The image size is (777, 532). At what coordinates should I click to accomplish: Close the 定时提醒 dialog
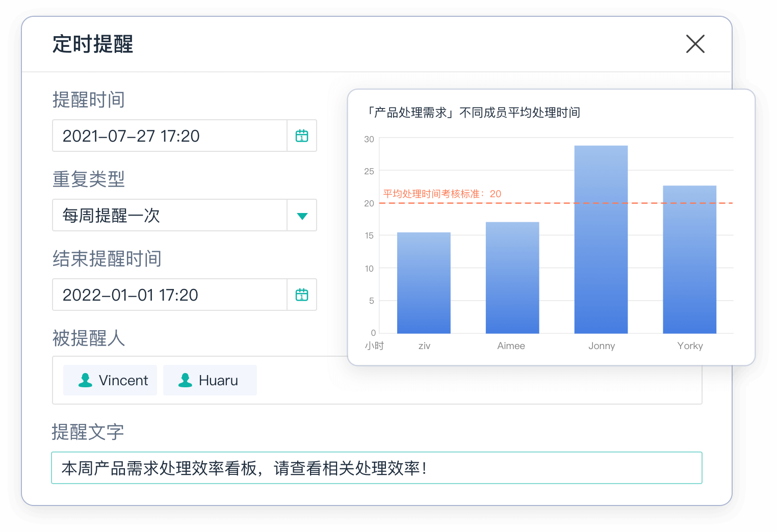(695, 44)
